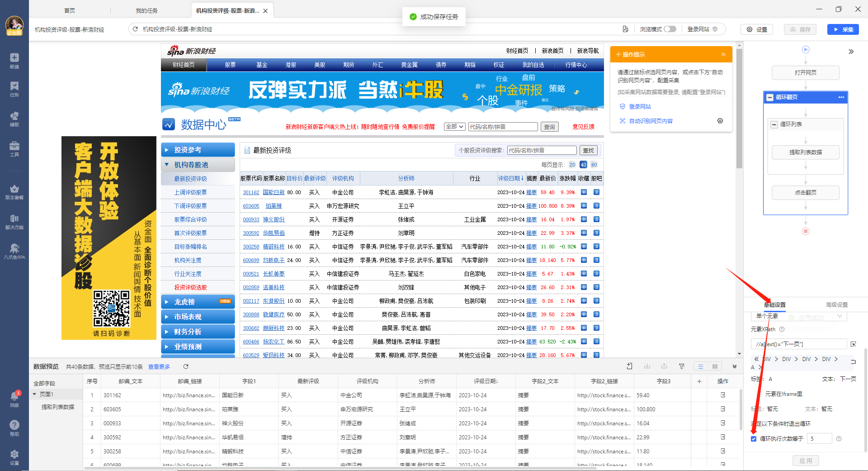Click 查看更多 link in data preview

159,366
